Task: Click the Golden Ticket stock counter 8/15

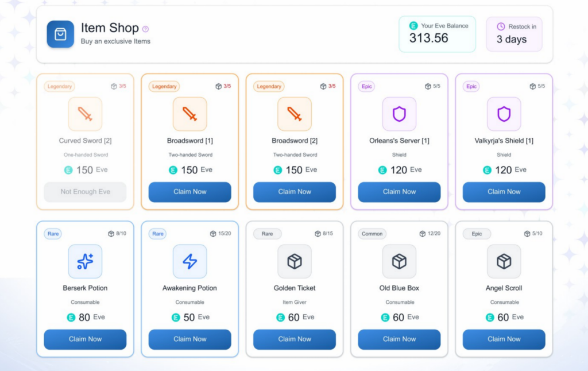Action: (x=324, y=234)
